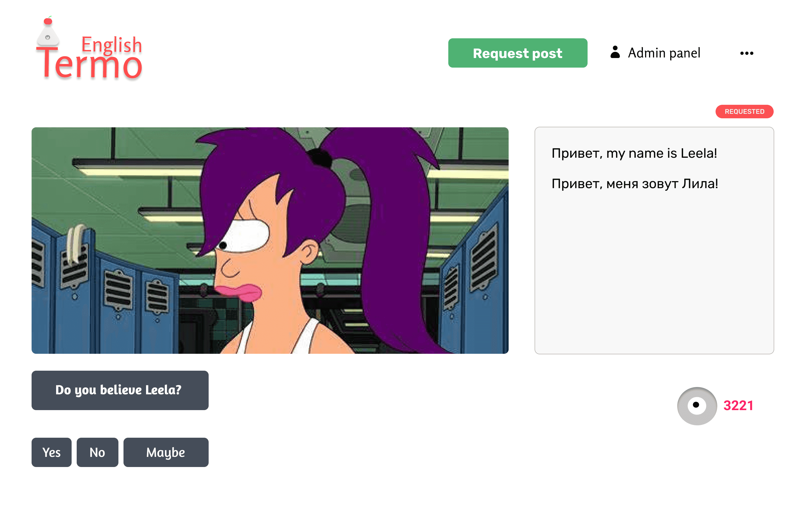This screenshot has height=507, width=812.
Task: Open the Admin panel link
Action: [x=664, y=53]
